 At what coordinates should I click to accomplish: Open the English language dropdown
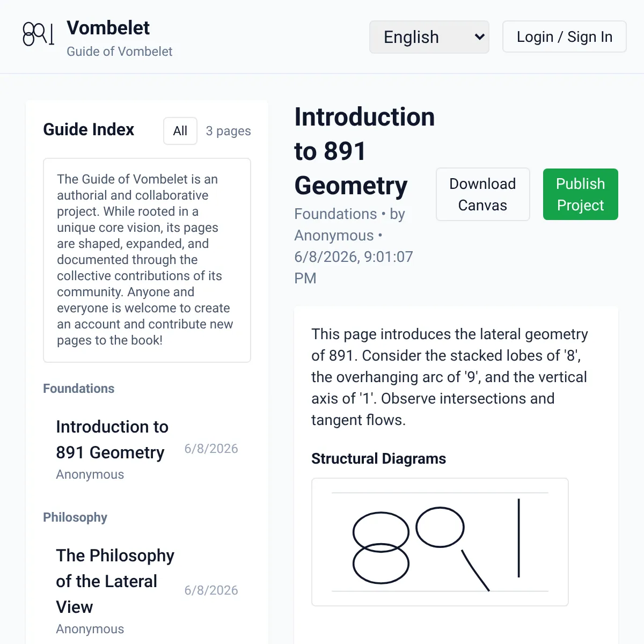429,37
